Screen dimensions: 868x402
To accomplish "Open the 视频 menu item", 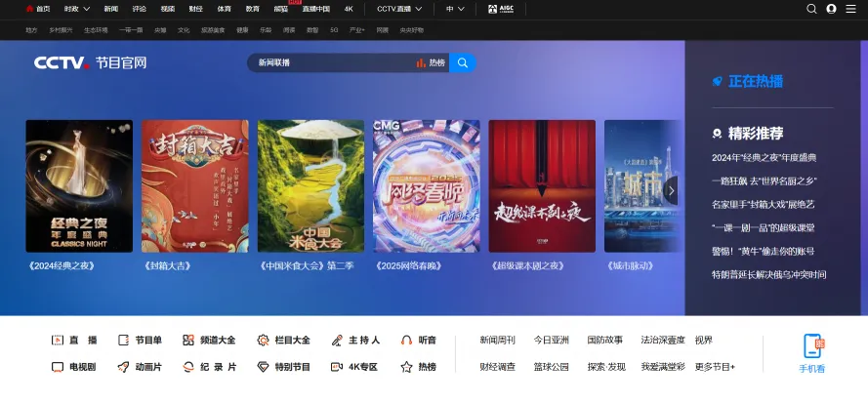I will [168, 9].
